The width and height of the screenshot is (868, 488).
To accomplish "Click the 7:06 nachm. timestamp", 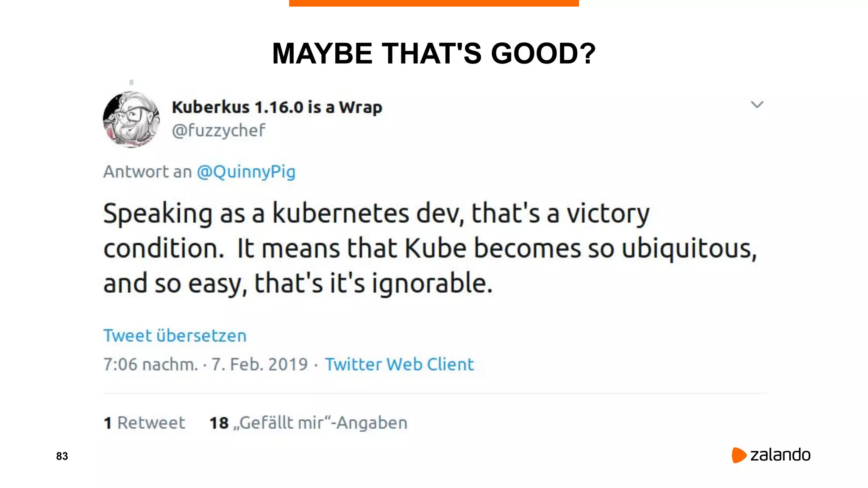I will point(150,364).
